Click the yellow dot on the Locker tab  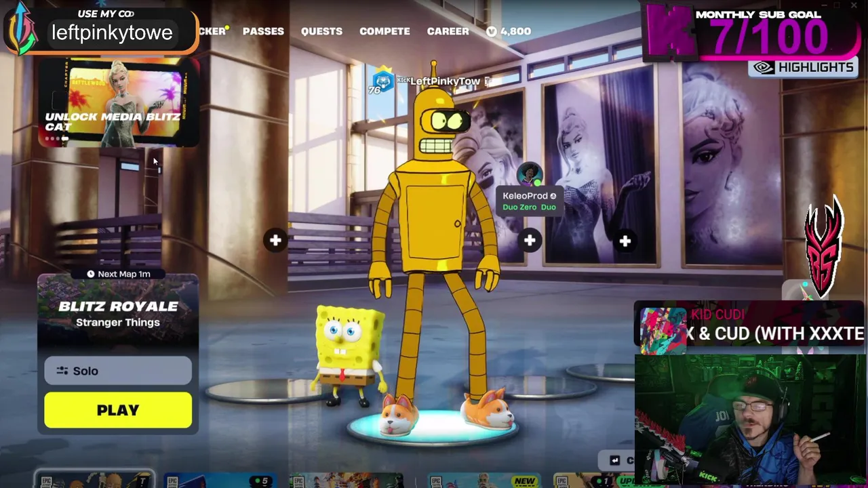(227, 28)
